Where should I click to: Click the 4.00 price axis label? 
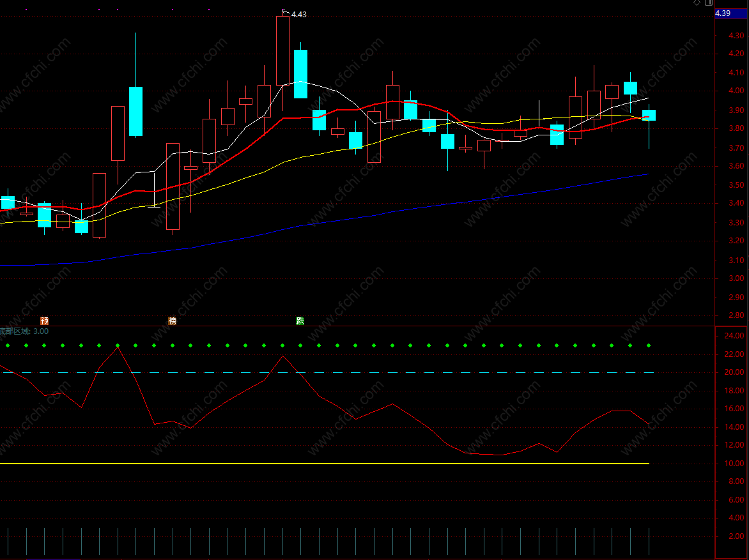736,91
